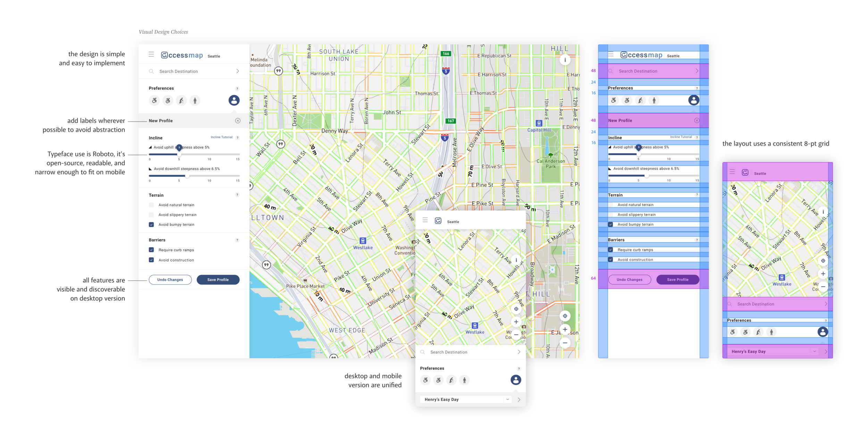Open Incline Tutorial link in left desktop panel

coord(222,137)
